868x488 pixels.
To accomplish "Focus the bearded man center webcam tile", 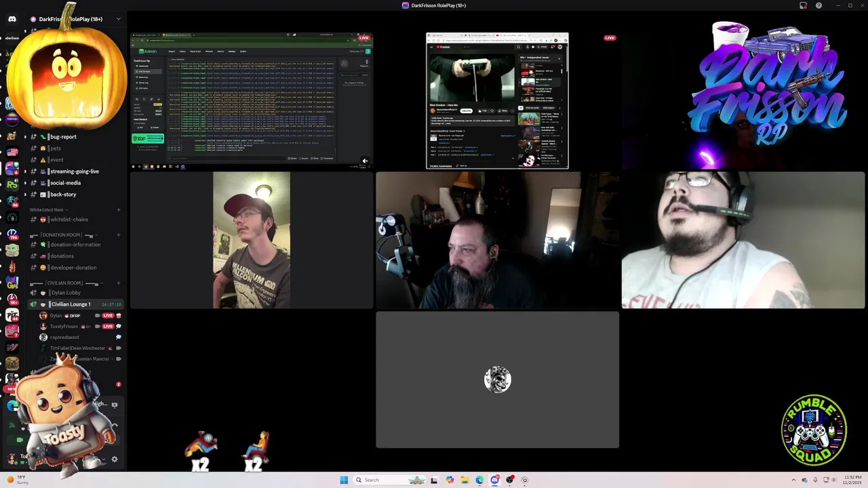I will coord(498,240).
